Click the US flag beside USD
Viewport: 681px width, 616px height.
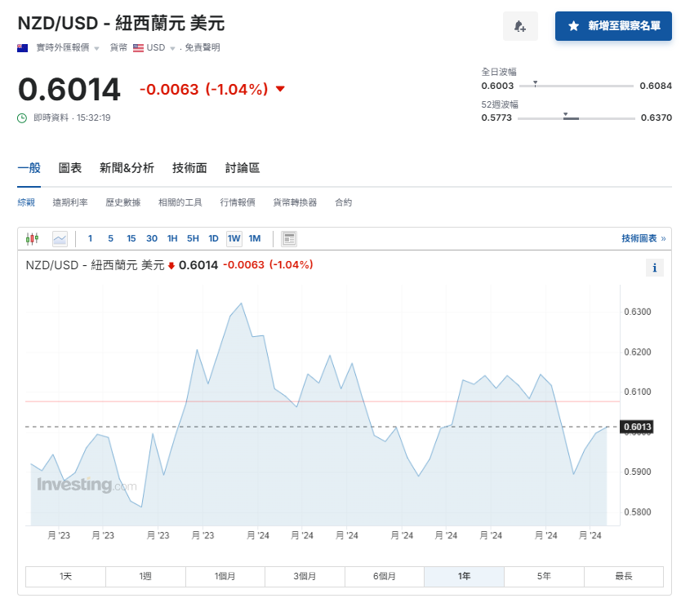click(x=139, y=48)
